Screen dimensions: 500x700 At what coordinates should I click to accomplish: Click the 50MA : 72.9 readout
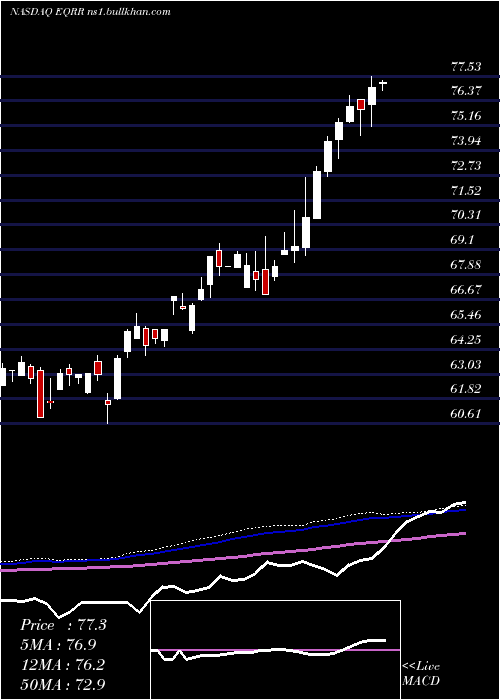click(x=62, y=684)
